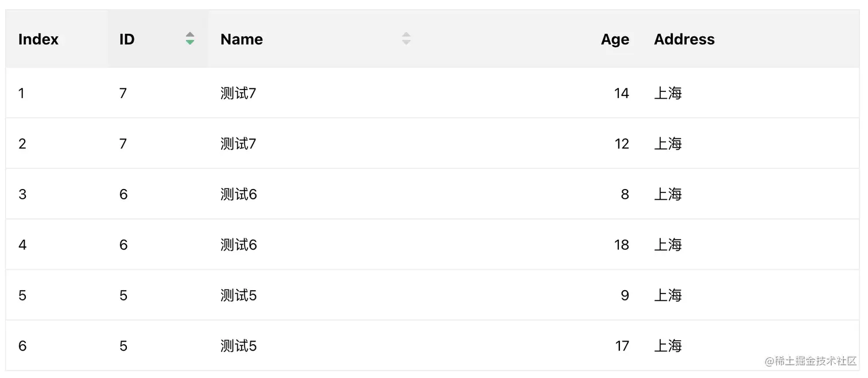Click the ID column sort arrows icon

pos(190,38)
